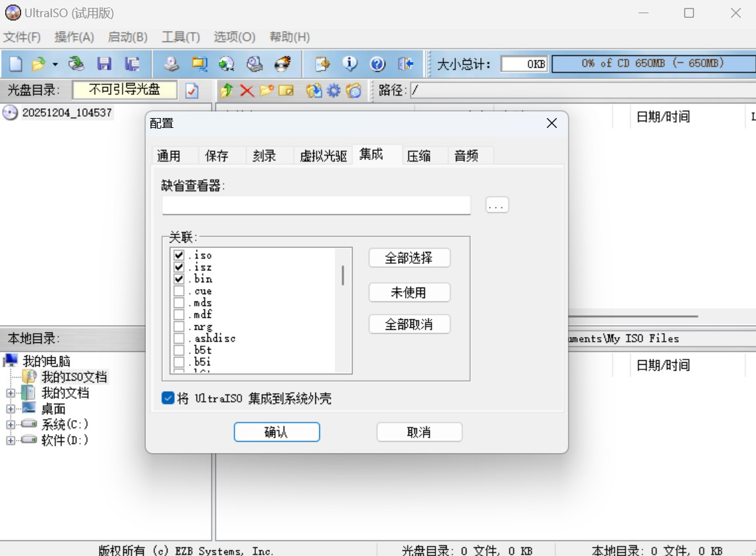Click the green Up folder arrow icon
This screenshot has height=556, width=756.
click(227, 90)
